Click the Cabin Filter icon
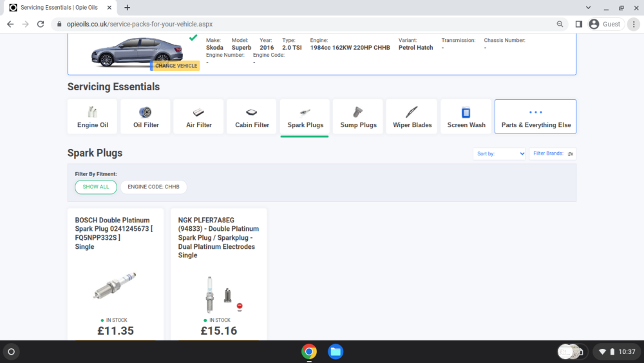644x363 pixels. [x=251, y=112]
